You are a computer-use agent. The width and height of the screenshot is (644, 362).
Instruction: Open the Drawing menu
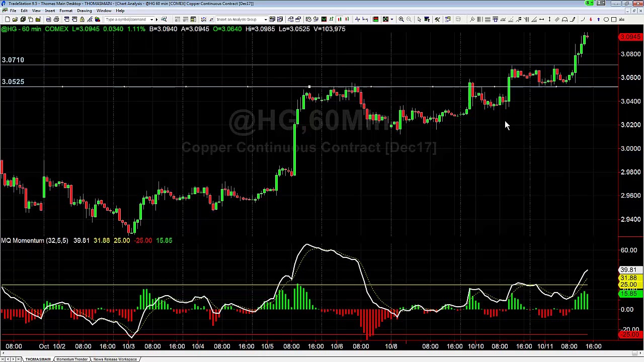click(85, 11)
